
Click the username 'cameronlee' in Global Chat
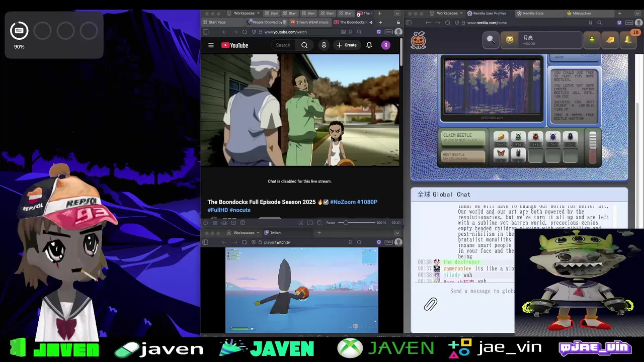[x=457, y=268]
